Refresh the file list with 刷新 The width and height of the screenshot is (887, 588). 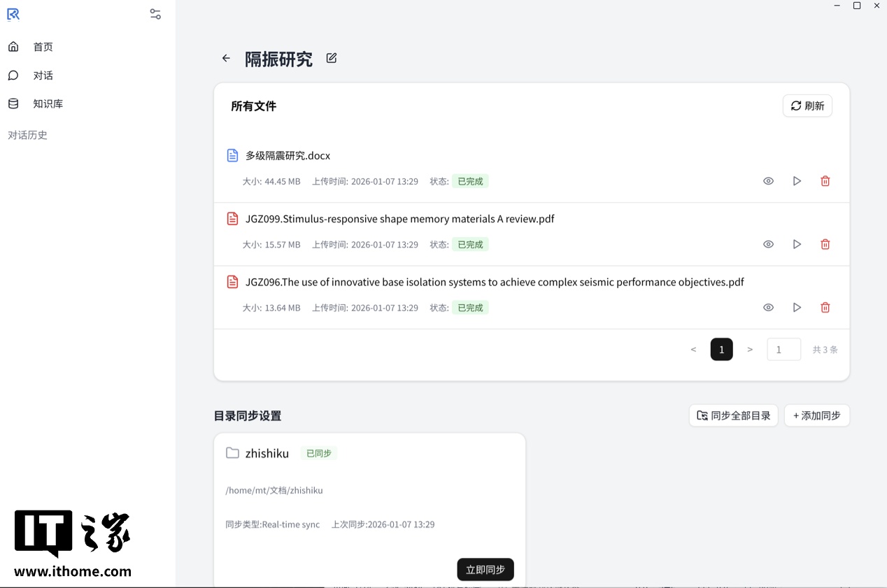point(807,106)
